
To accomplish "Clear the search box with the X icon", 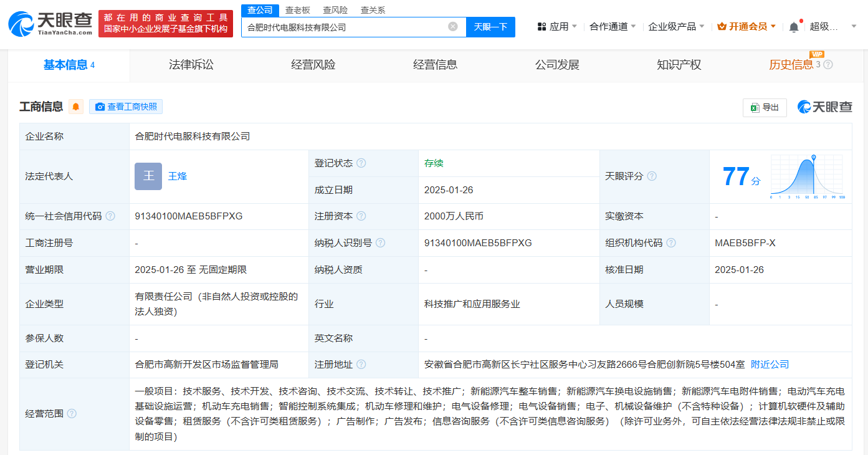I will coord(453,27).
